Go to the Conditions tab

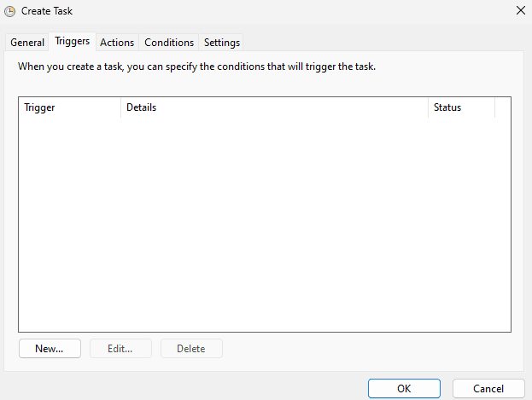click(x=169, y=43)
